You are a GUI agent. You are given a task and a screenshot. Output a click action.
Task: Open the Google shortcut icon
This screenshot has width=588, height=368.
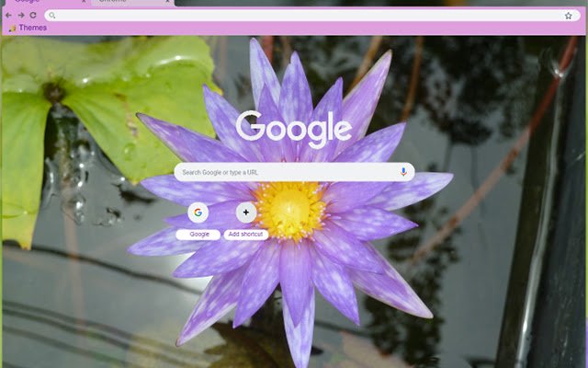click(x=198, y=213)
